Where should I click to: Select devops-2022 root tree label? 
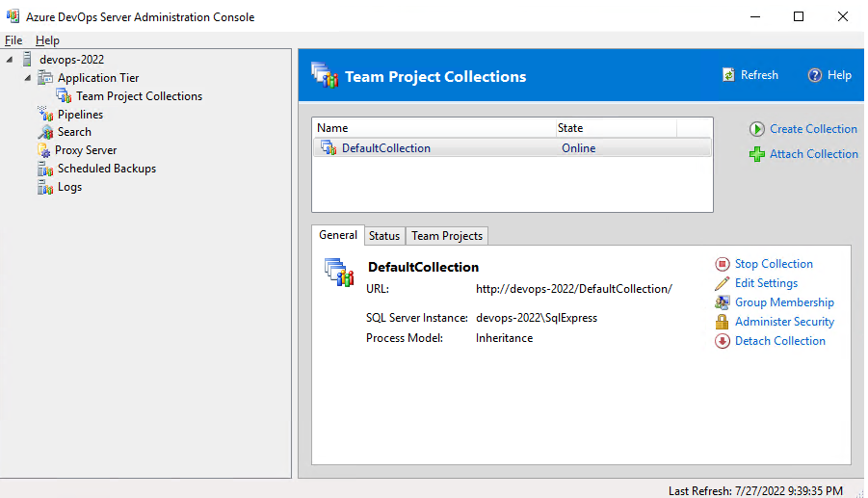(71, 59)
